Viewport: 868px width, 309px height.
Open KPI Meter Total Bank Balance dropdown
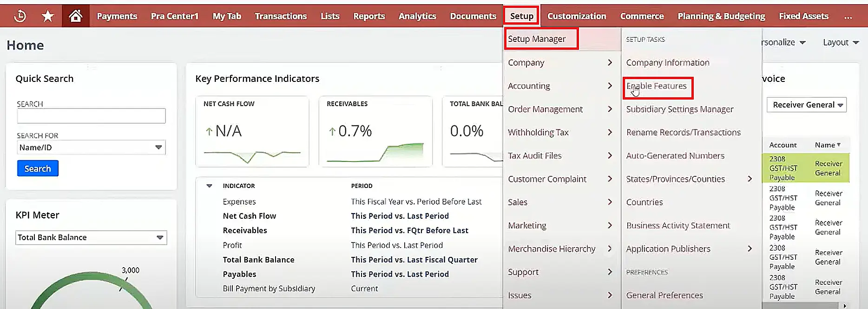[91, 237]
